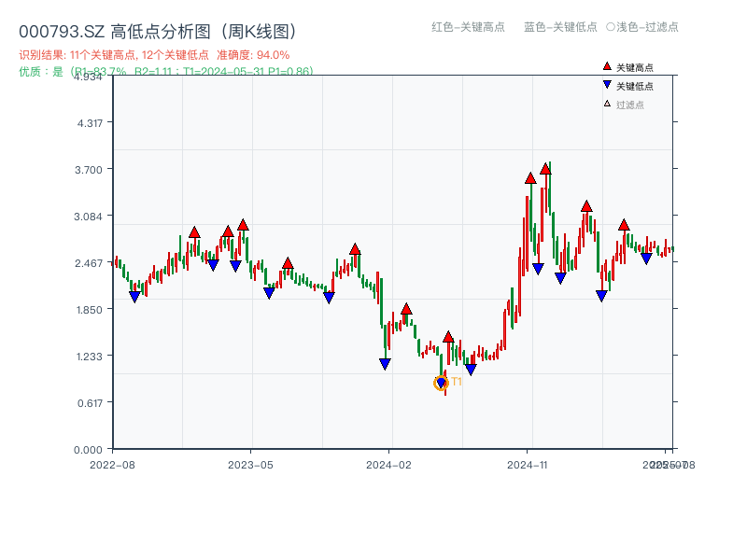Viewport: 747px width, 560px height.
Task: Select the highest red peak marker near 3.700
Action: click(545, 169)
